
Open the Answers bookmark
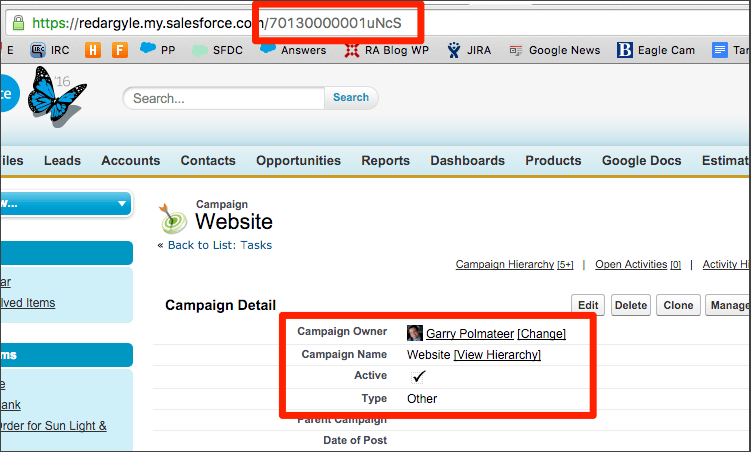293,50
